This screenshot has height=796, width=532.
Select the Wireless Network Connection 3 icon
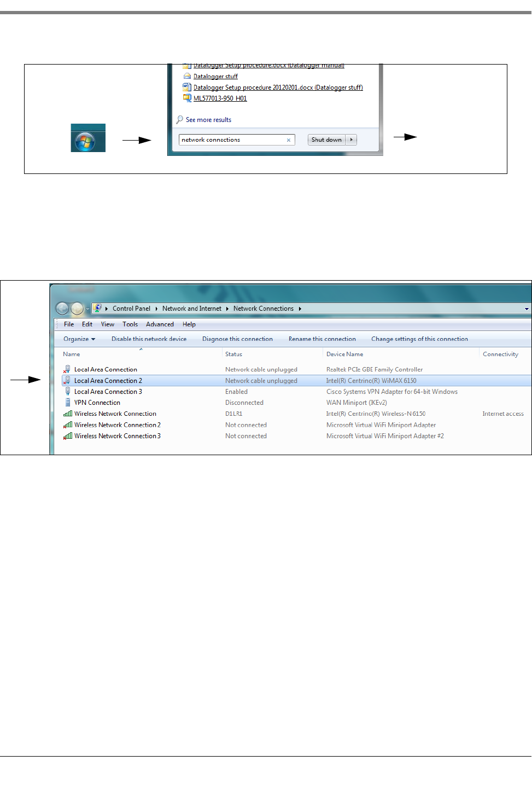point(68,436)
